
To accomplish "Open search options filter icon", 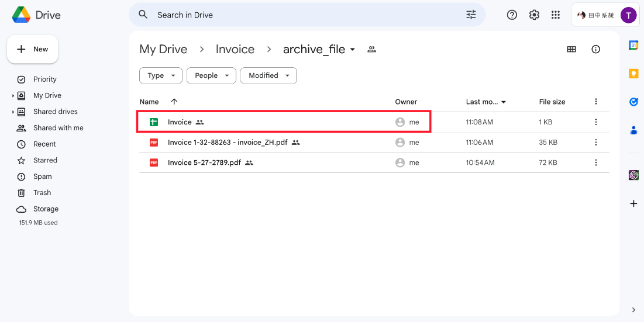I will point(471,15).
